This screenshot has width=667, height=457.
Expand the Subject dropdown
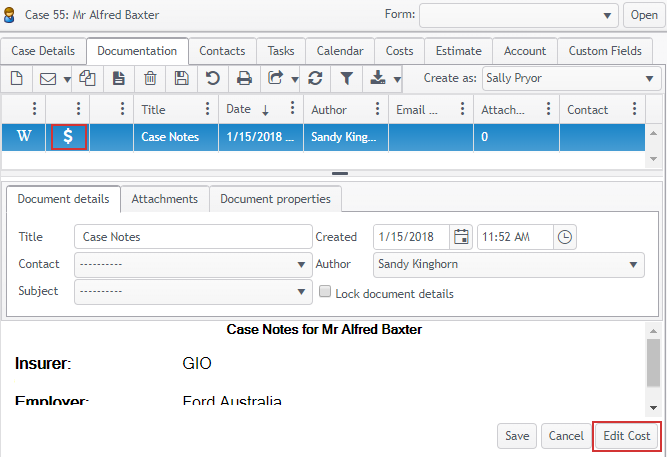coord(193,292)
